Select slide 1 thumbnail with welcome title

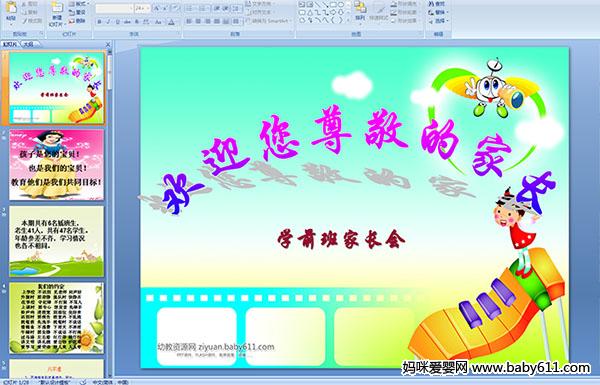tap(56, 88)
